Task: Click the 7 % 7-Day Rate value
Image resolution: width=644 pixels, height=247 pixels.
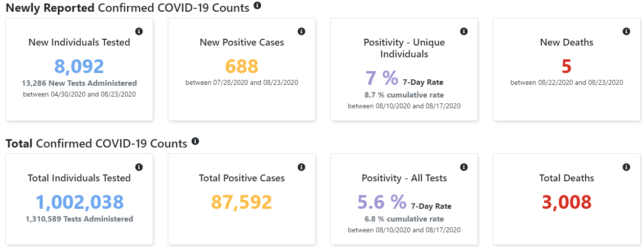Action: 382,78
